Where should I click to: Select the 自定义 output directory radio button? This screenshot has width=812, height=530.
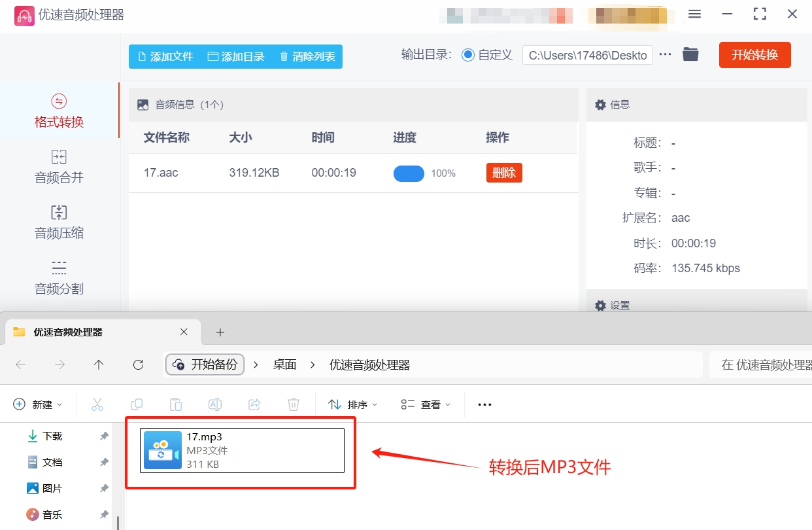(x=467, y=55)
